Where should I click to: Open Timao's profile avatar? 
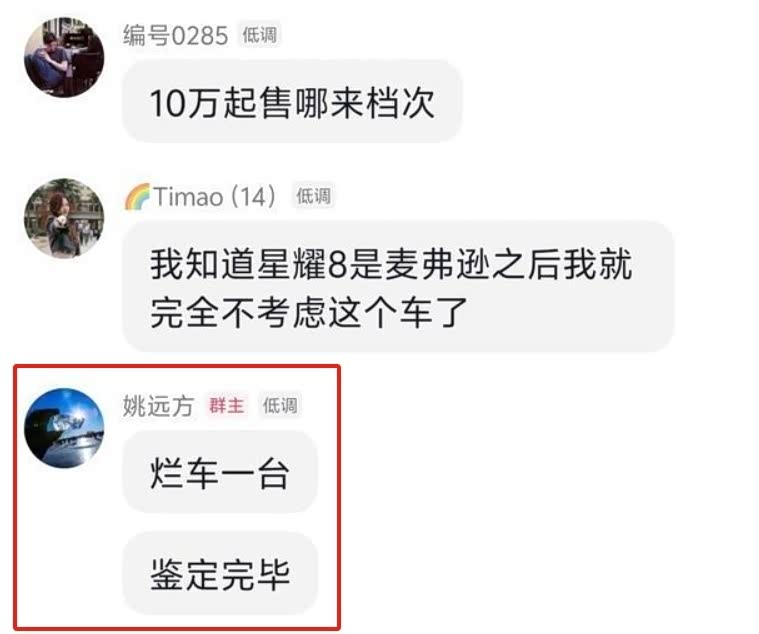click(x=64, y=218)
